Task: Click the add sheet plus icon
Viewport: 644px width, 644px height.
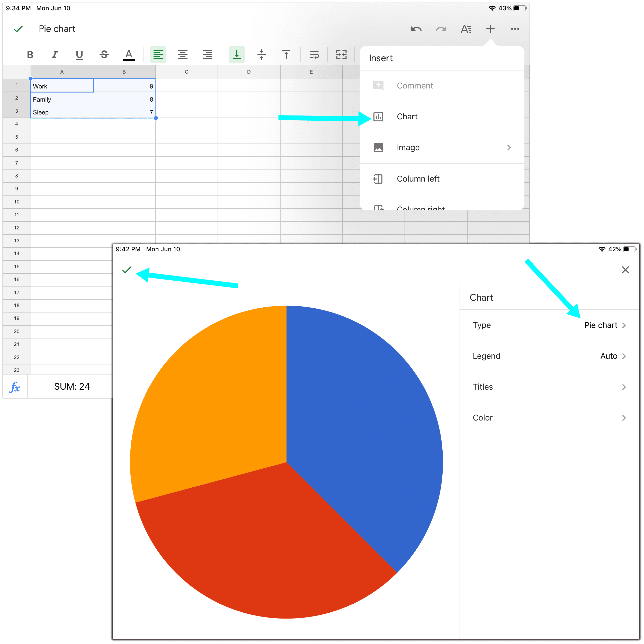Action: (x=491, y=28)
